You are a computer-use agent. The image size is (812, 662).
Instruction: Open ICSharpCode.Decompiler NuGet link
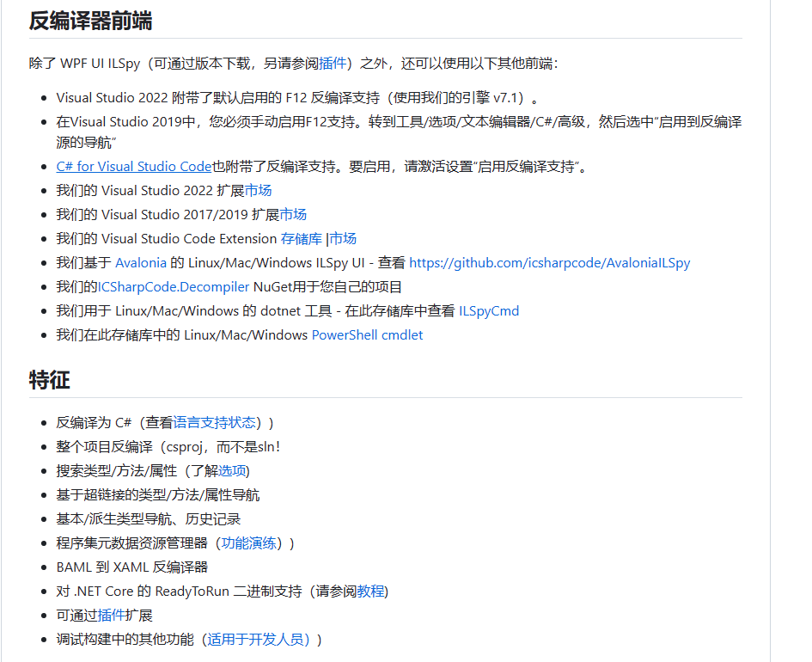click(174, 287)
